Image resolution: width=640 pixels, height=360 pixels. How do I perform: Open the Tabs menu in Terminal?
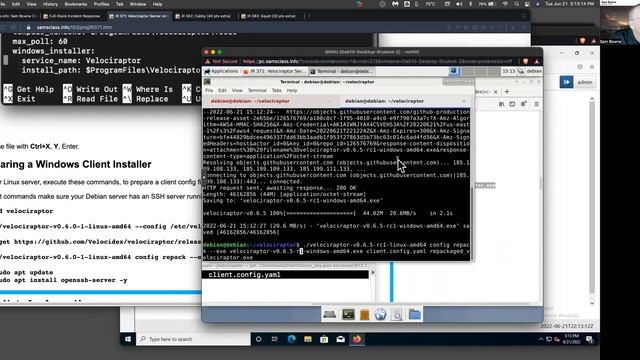pos(276,90)
